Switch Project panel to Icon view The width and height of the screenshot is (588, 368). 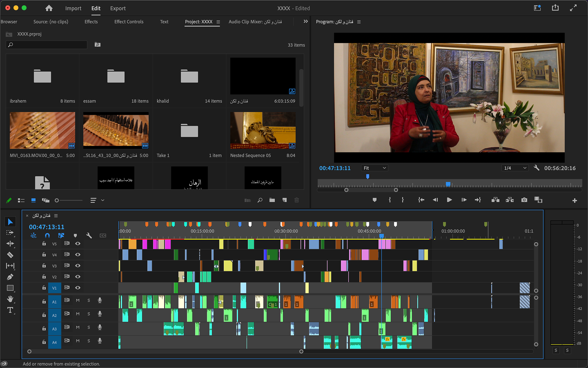(33, 200)
